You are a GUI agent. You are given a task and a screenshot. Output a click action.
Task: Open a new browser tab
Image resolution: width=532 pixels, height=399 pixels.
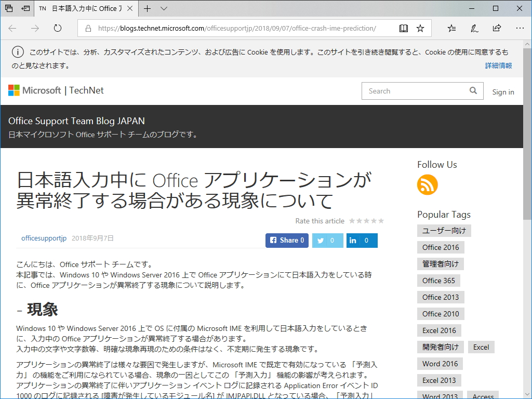[148, 8]
